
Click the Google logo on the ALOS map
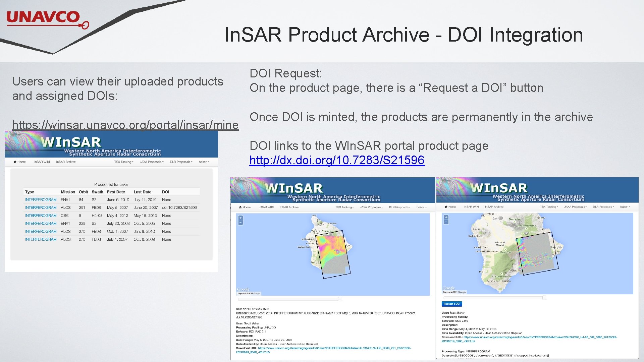coord(243,289)
